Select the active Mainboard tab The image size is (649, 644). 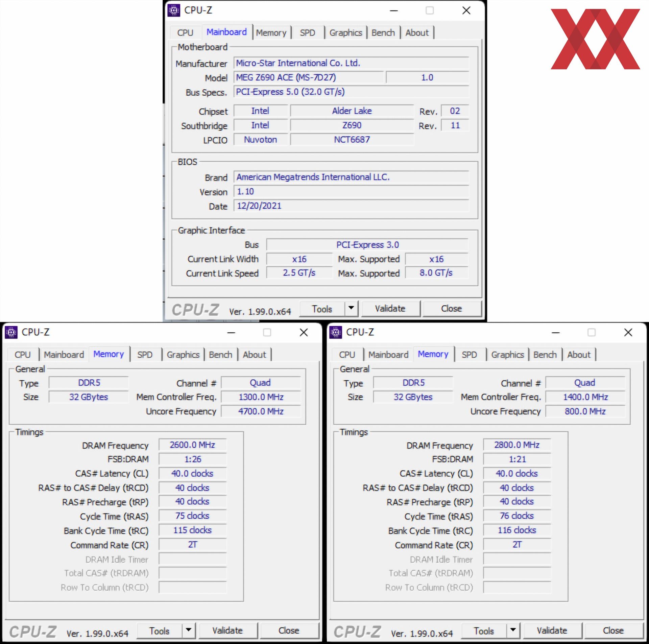click(227, 32)
